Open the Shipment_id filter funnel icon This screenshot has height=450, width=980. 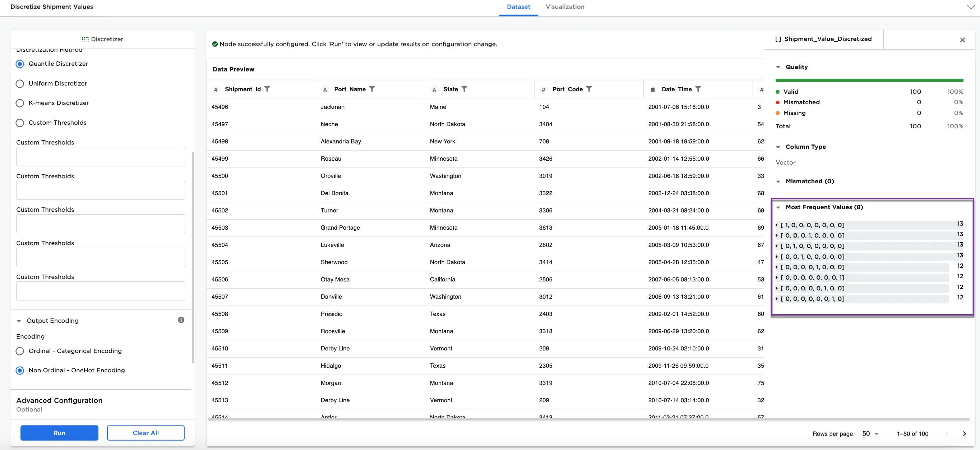click(x=268, y=89)
